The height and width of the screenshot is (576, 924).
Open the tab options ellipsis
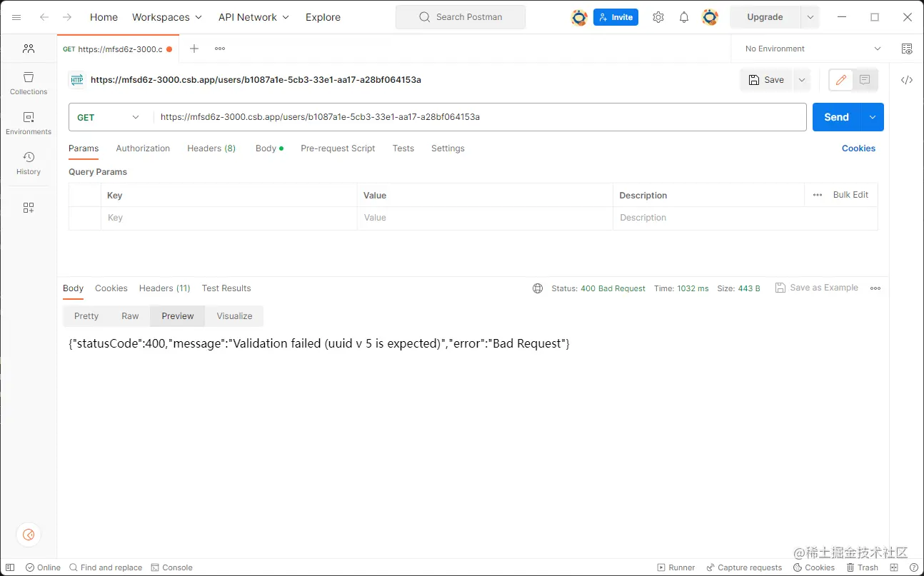(x=220, y=49)
